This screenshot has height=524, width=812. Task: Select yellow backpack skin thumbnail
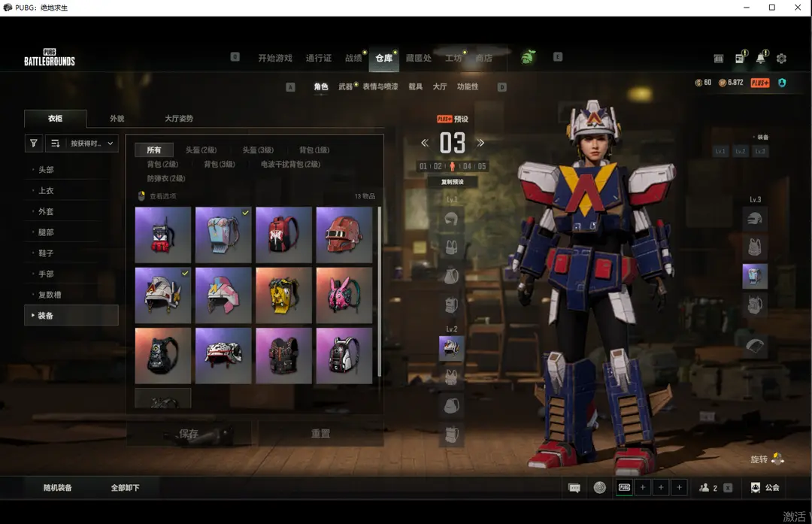pyautogui.click(x=283, y=295)
